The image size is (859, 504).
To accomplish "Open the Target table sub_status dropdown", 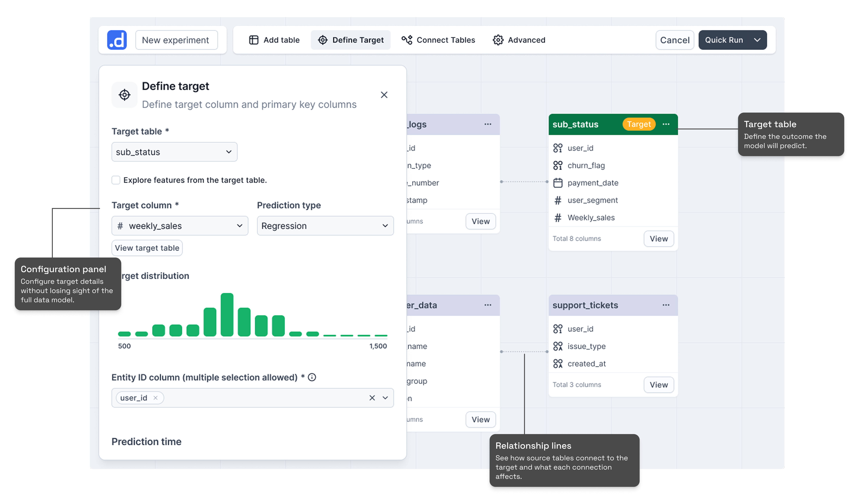I will coord(174,152).
